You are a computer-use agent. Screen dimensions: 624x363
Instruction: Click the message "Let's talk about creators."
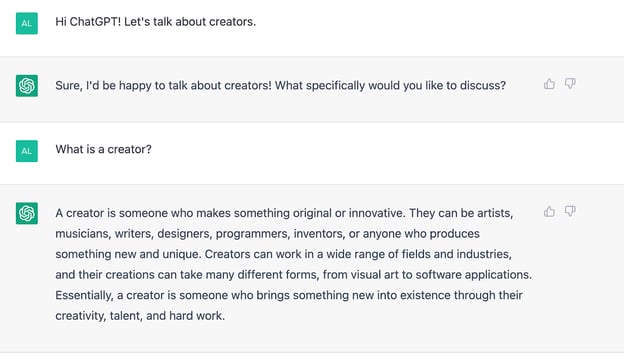tap(190, 22)
